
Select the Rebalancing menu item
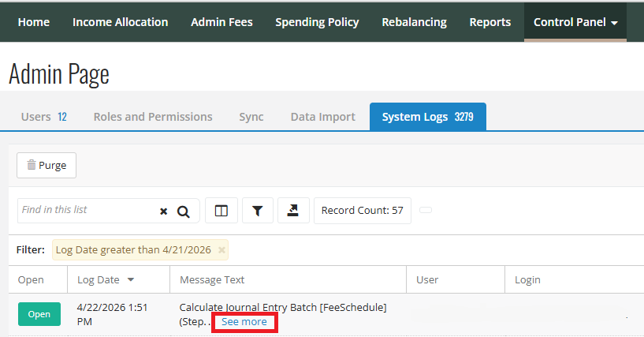click(415, 22)
